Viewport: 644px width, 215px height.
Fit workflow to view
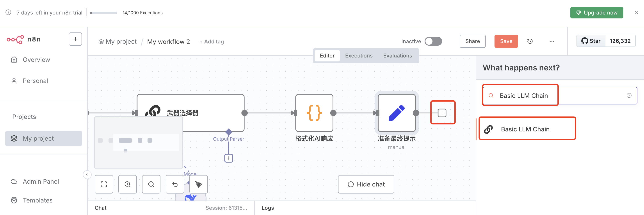[104, 184]
